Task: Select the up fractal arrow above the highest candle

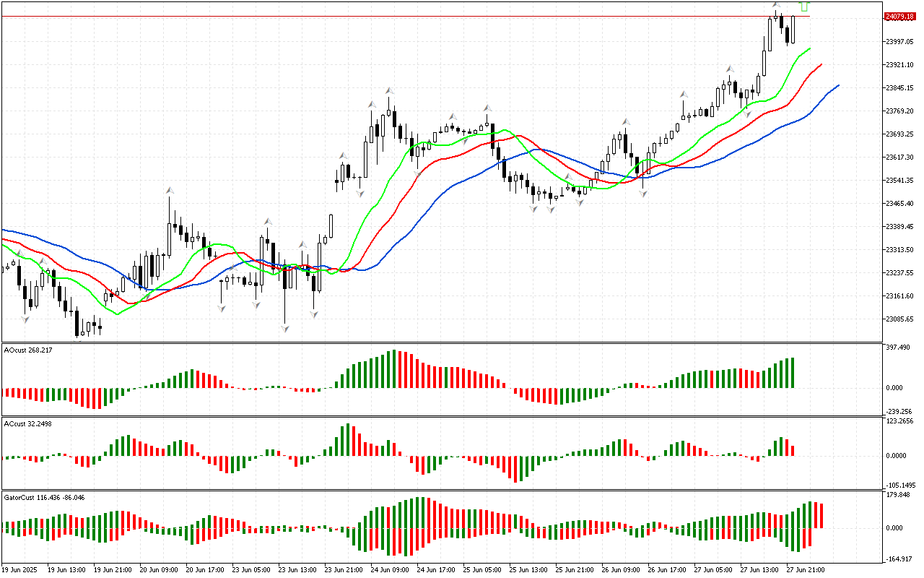Action: (776, 7)
